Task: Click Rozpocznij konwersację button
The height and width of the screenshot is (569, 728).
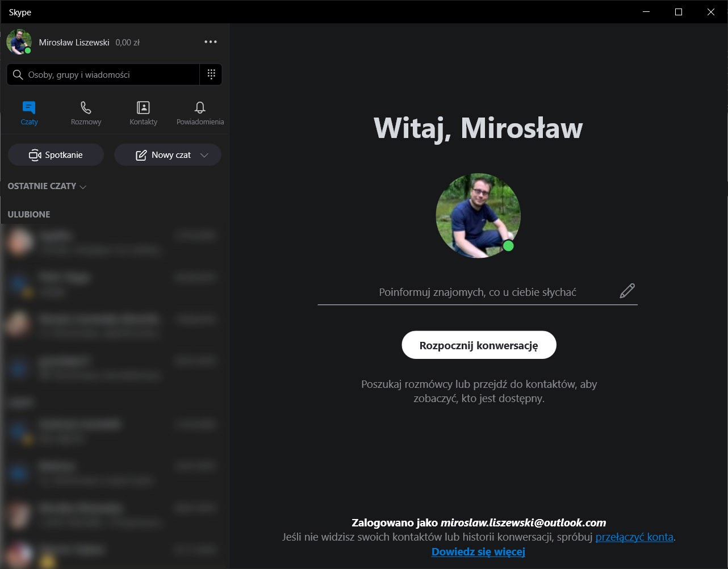Action: pyautogui.click(x=479, y=345)
